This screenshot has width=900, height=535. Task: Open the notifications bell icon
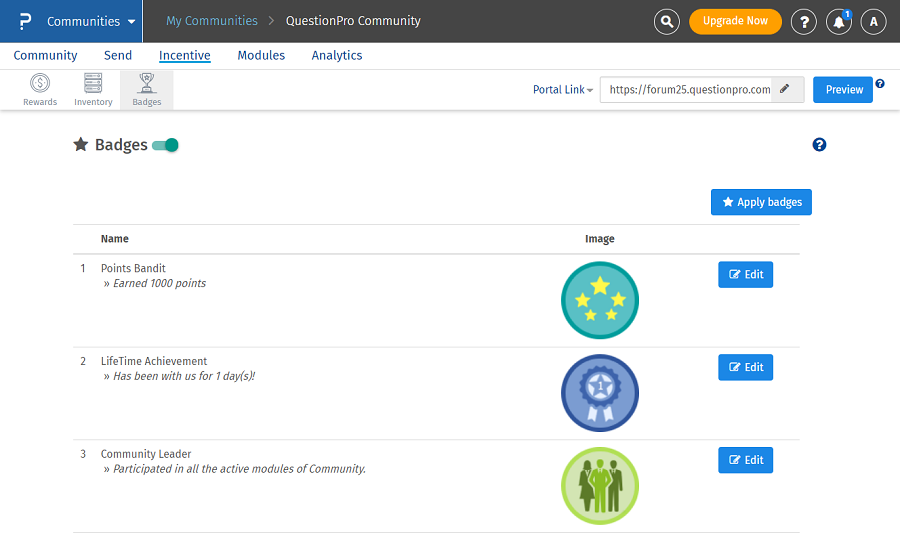tap(838, 21)
